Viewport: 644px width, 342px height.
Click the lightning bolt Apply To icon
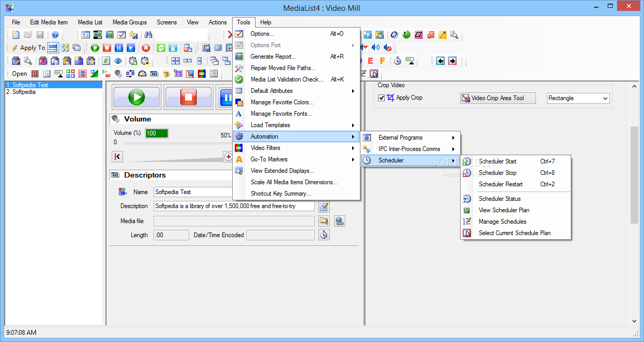15,48
